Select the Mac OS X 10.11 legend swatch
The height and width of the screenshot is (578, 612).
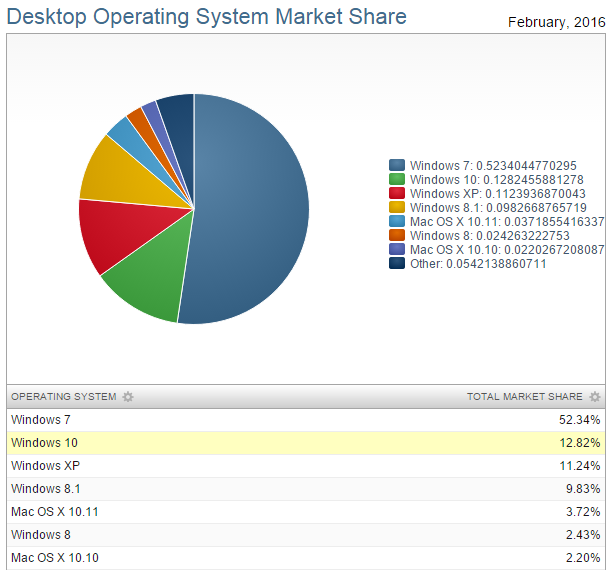coord(397,221)
